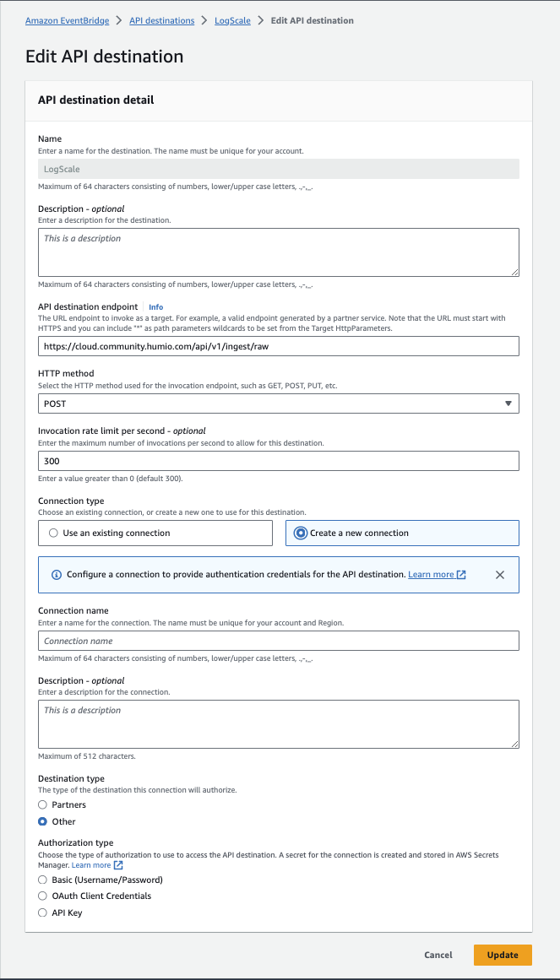Click external link icon under Authorization type
The image size is (560, 980).
tap(118, 865)
